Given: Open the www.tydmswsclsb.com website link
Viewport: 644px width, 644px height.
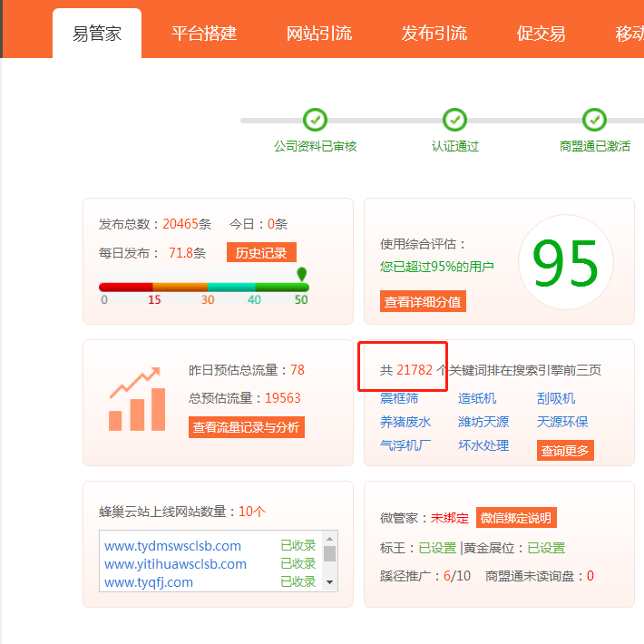Looking at the screenshot, I should coord(172,545).
